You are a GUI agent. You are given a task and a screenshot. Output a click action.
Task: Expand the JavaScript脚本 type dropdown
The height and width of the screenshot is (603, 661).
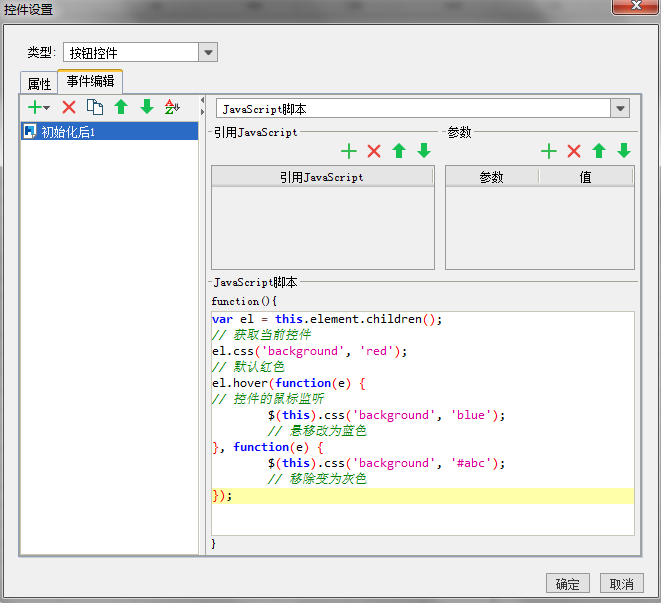(620, 108)
